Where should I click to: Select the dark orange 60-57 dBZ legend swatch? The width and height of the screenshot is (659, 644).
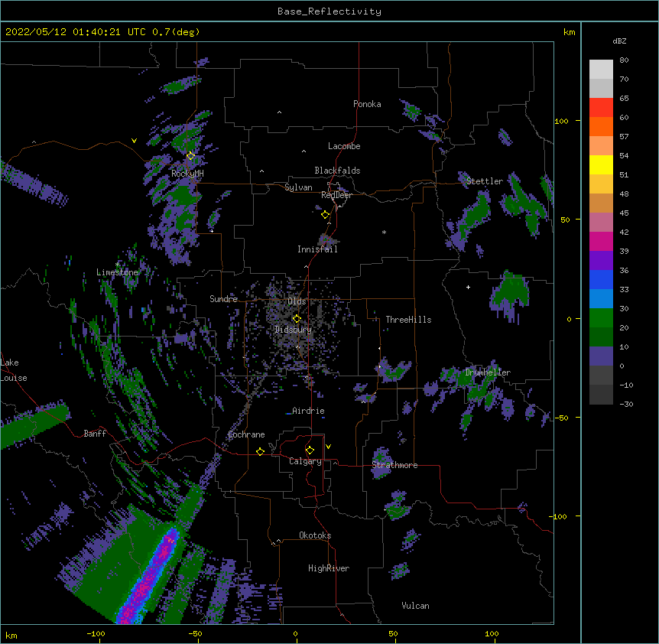pos(601,127)
